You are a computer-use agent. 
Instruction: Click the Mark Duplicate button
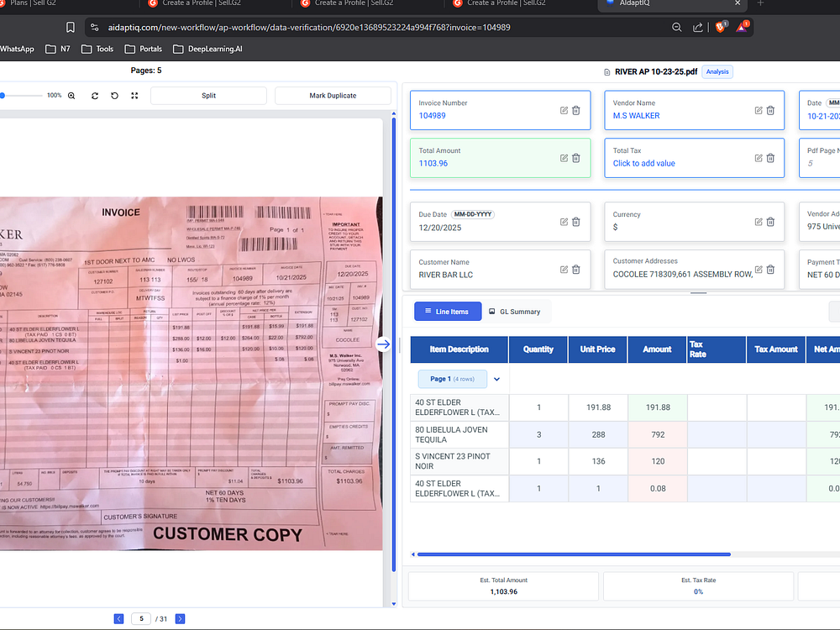coord(333,96)
